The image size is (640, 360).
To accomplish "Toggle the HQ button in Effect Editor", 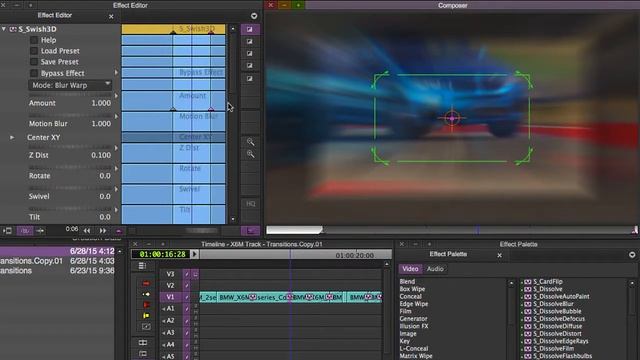I will pyautogui.click(x=250, y=204).
